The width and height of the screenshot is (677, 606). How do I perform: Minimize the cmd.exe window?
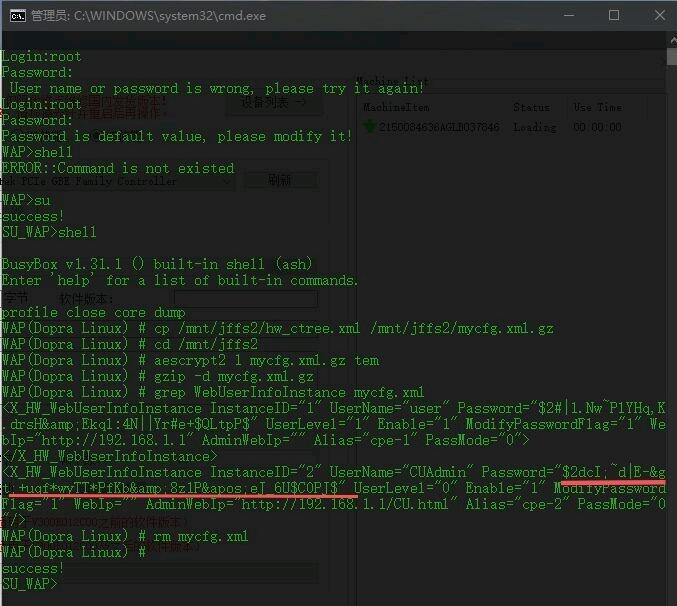tap(569, 16)
